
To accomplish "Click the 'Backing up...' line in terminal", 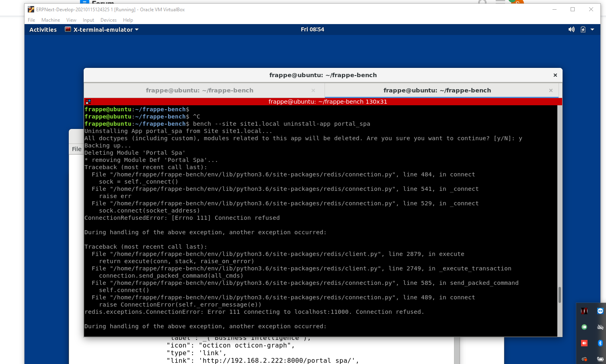I will [x=108, y=145].
